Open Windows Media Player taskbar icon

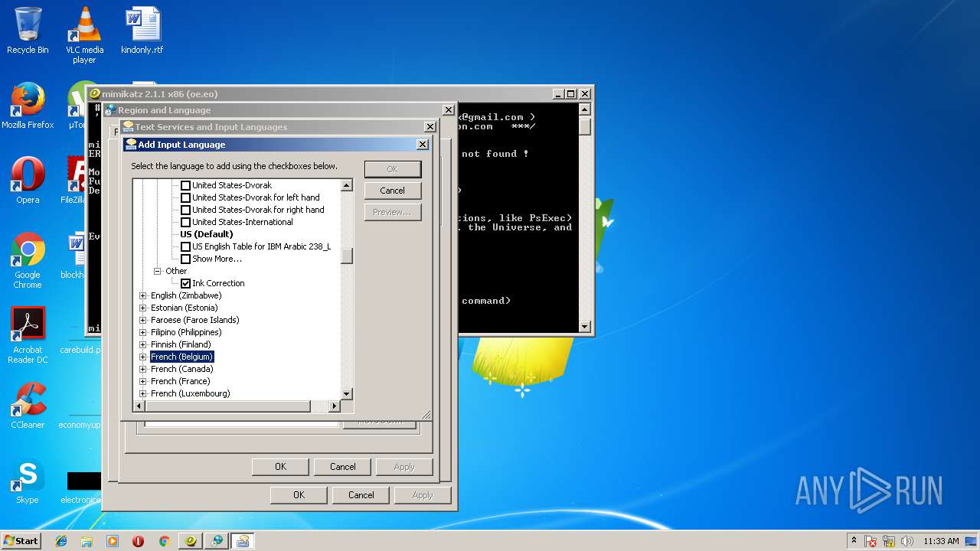coord(113,541)
